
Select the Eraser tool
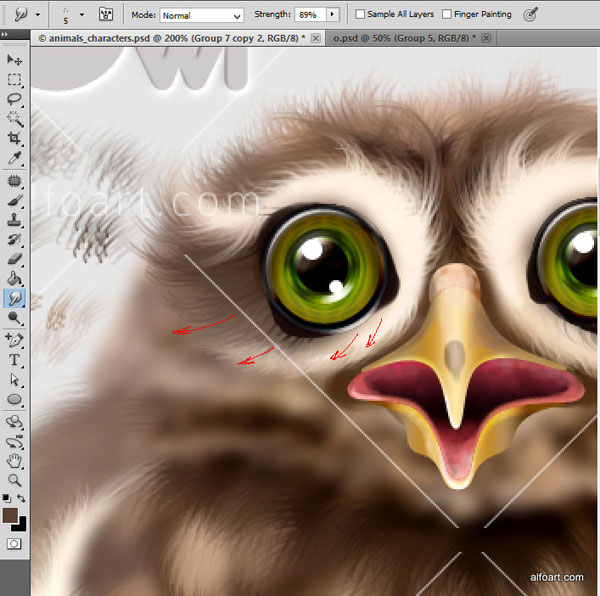[x=15, y=259]
